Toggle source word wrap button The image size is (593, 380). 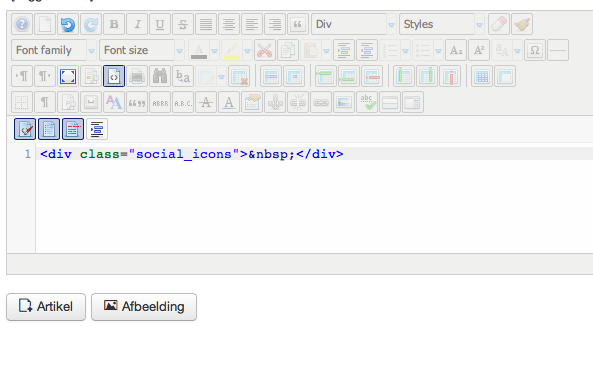point(73,129)
